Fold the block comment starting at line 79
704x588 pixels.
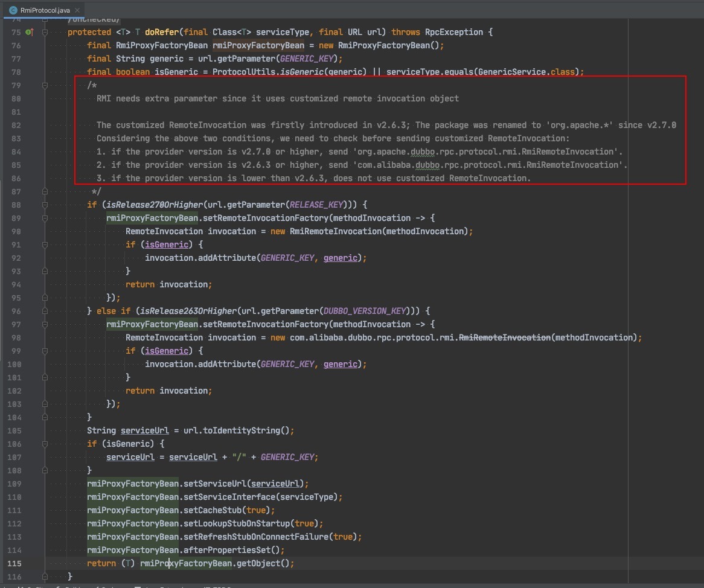[45, 85]
